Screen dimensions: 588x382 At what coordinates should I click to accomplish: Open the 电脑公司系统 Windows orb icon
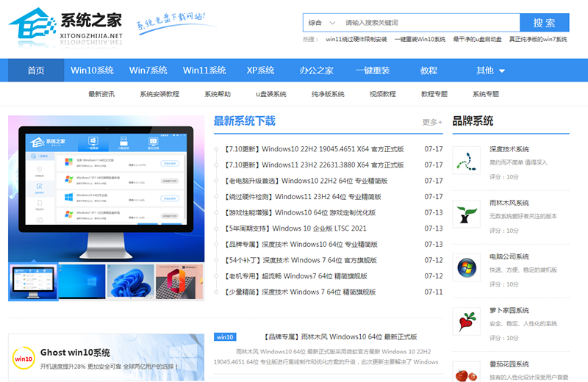466,267
